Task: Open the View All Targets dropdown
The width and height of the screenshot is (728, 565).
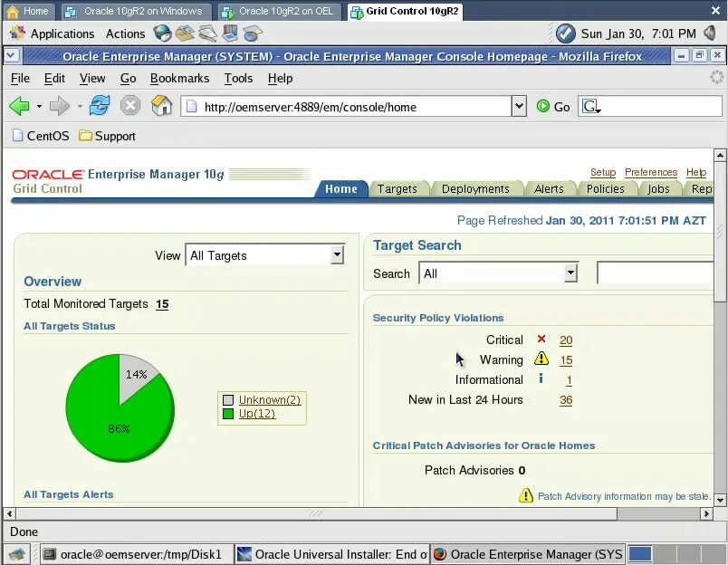Action: pos(264,254)
